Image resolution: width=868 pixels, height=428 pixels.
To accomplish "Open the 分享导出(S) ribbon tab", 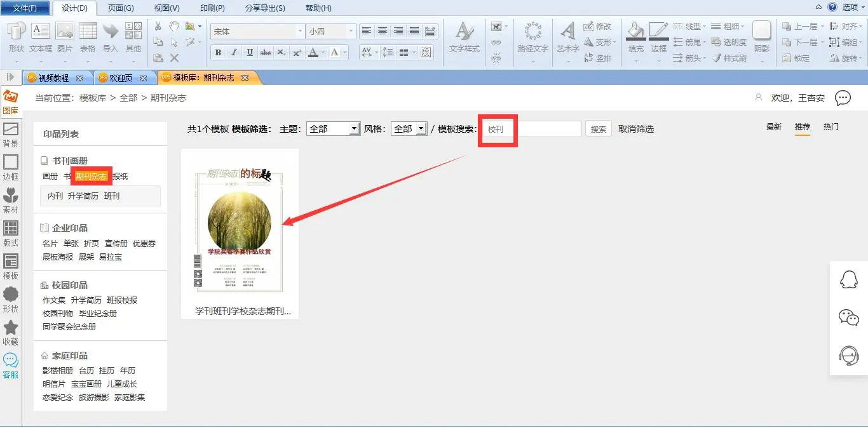I will 265,8.
